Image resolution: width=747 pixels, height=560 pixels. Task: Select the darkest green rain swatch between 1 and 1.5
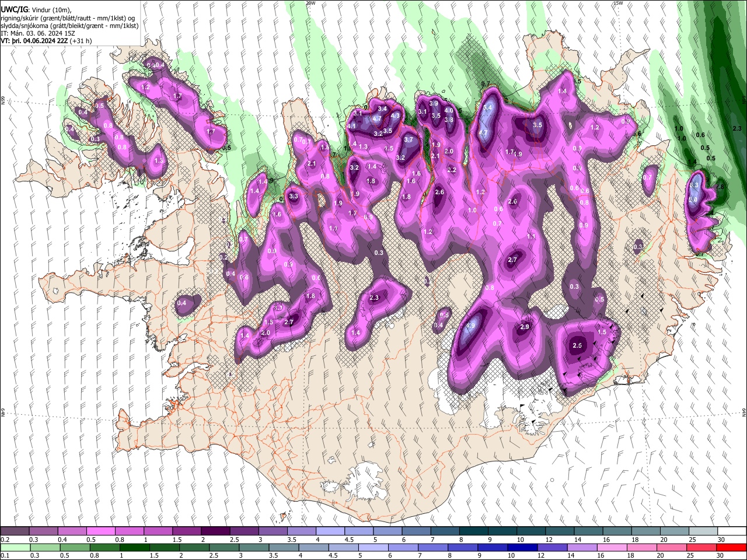[x=134, y=547]
